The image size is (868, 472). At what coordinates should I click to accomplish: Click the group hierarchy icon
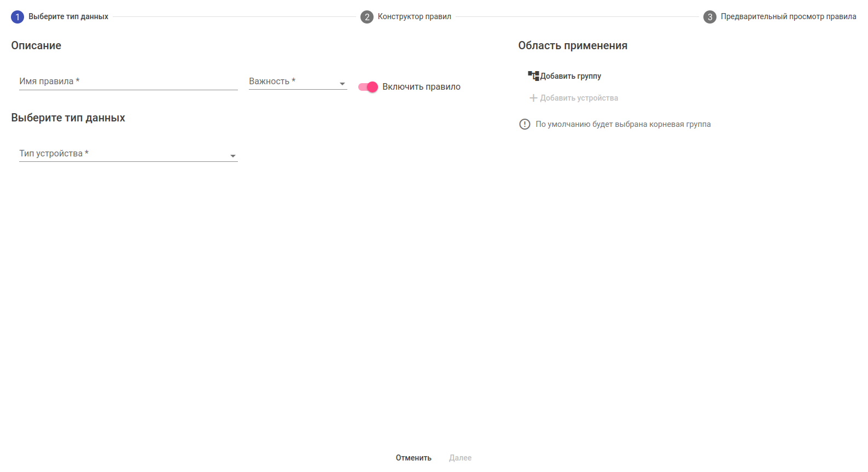[x=533, y=75]
